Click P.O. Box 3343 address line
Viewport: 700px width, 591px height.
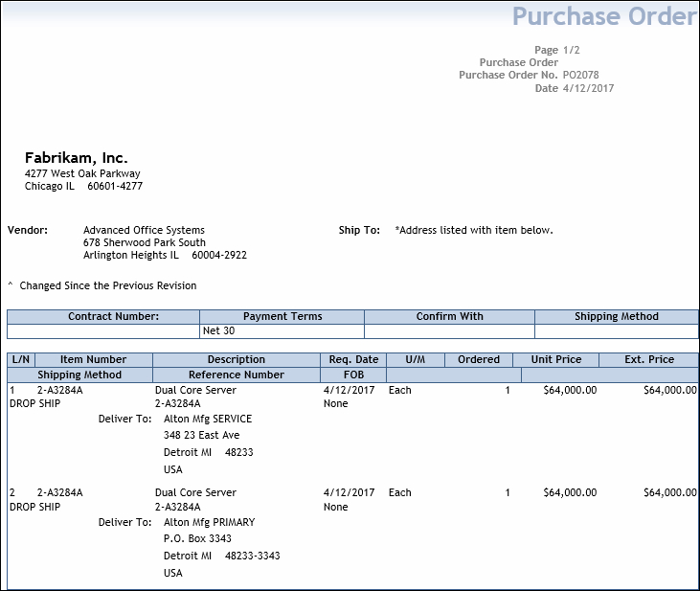coord(198,538)
